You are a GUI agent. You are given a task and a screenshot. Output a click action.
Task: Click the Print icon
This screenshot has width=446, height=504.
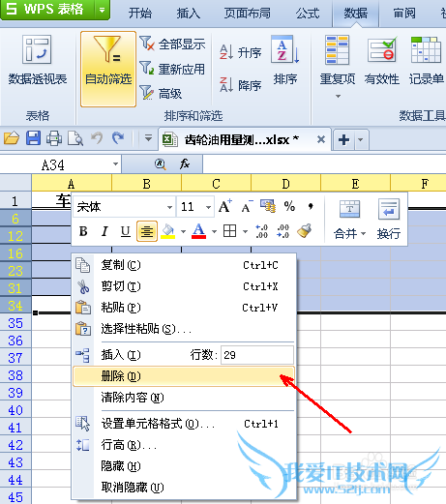[x=54, y=138]
